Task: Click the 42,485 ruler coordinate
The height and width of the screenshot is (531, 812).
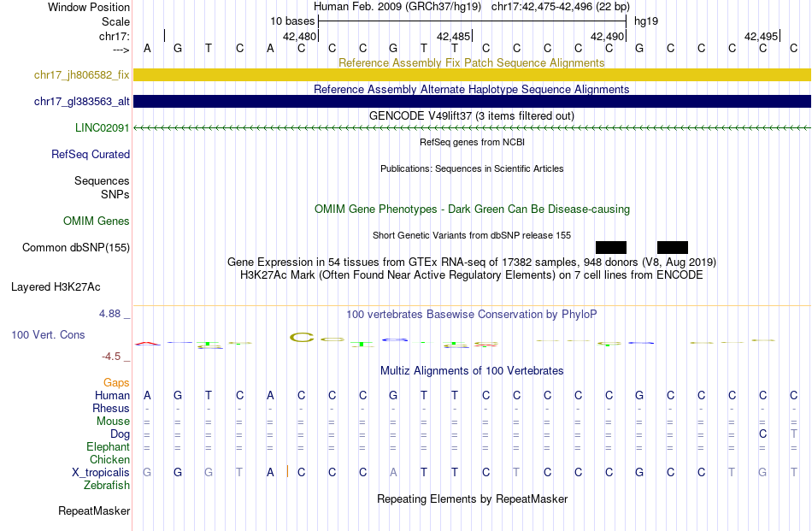Action: [453, 36]
